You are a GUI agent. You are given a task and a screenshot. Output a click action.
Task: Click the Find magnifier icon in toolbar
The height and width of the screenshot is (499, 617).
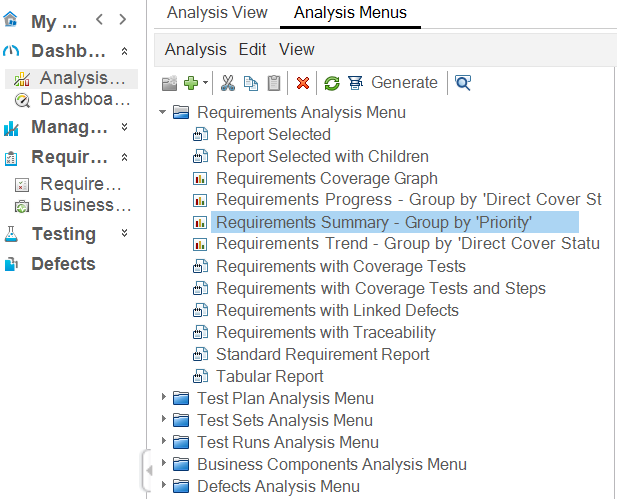point(462,83)
